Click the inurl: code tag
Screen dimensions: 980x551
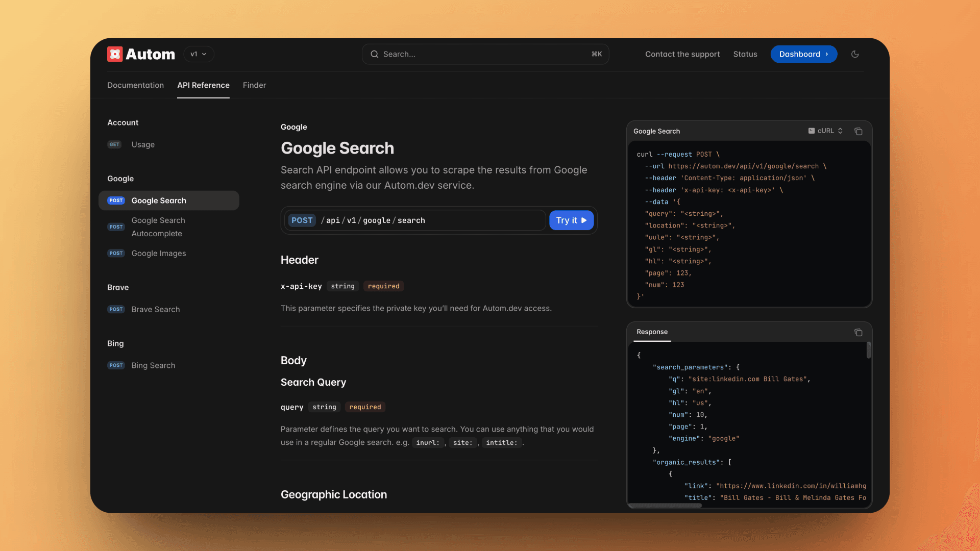pyautogui.click(x=428, y=443)
